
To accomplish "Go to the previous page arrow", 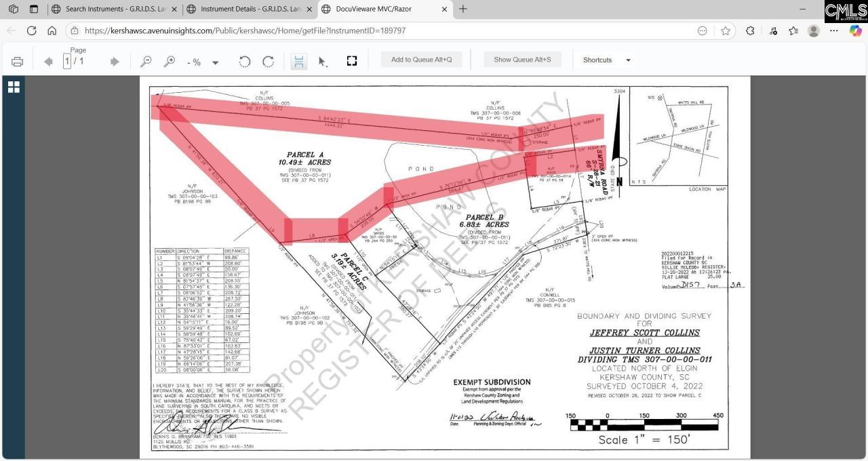I will pyautogui.click(x=48, y=62).
